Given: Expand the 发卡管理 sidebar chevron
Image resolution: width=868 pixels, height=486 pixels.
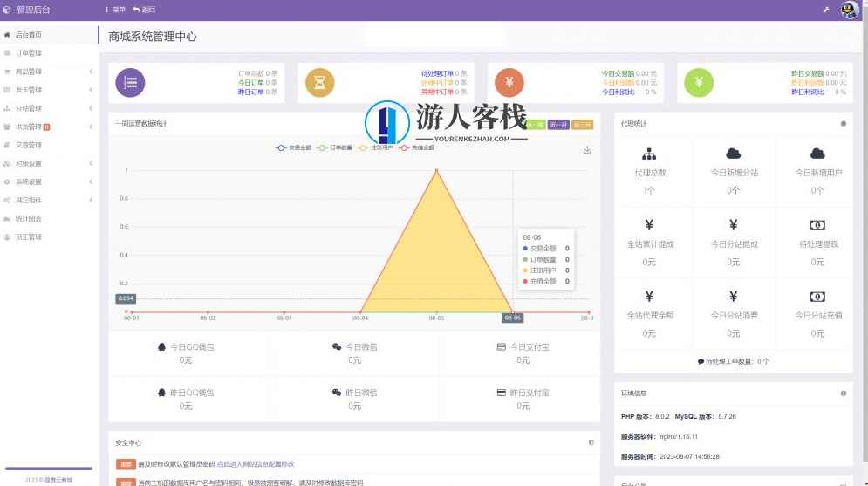Looking at the screenshot, I should point(91,90).
